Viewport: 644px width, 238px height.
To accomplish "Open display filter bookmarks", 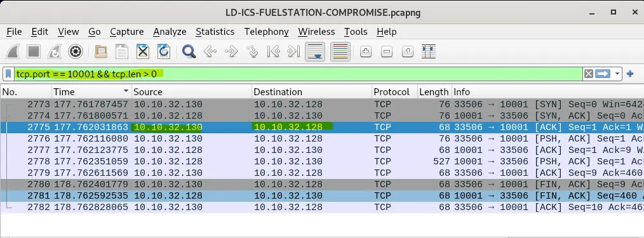I will pyautogui.click(x=8, y=74).
